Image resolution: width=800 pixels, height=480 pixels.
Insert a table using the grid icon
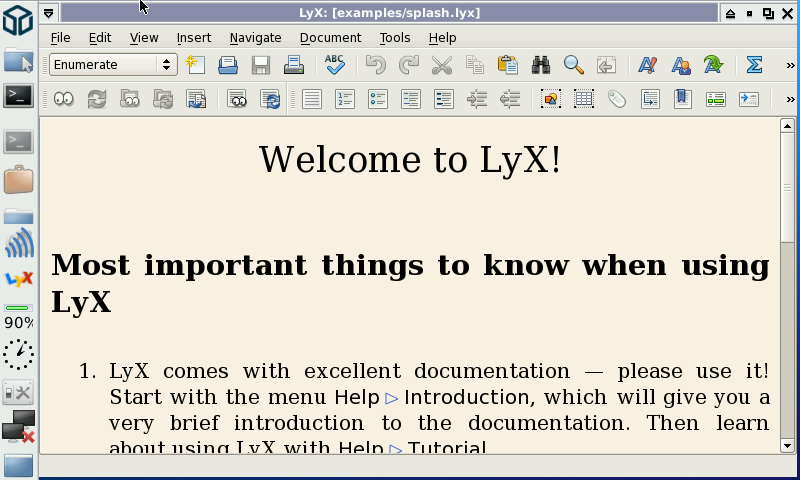pos(584,99)
